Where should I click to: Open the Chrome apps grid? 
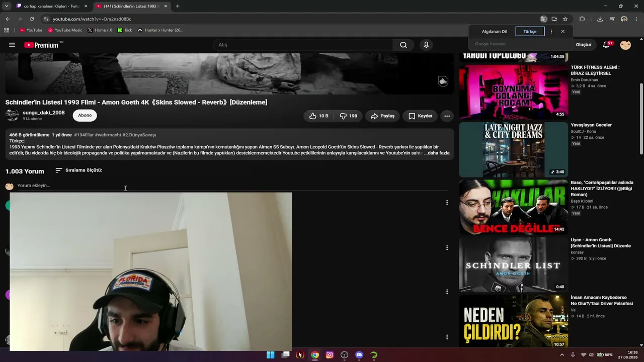pyautogui.click(x=7, y=30)
